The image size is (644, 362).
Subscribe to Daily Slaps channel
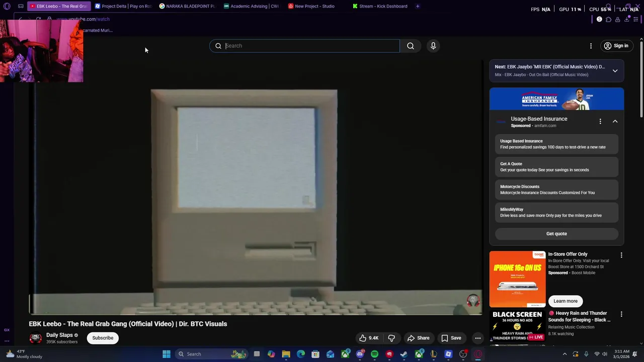103,338
